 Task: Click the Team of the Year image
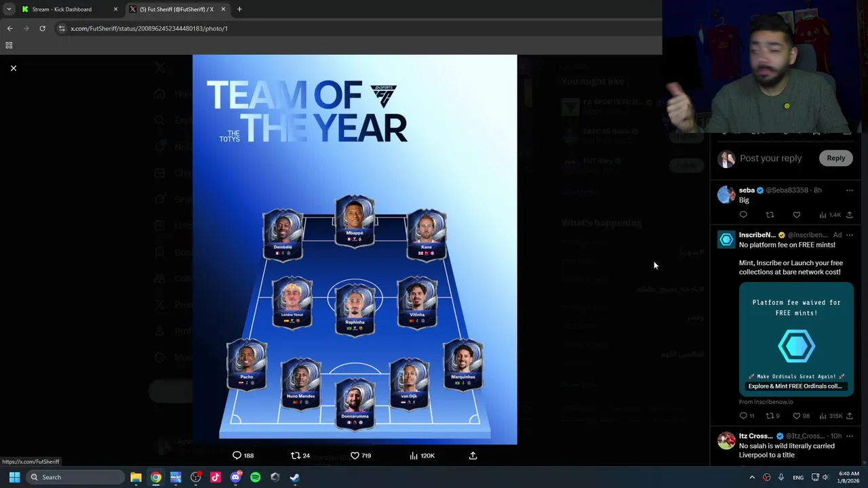point(355,249)
